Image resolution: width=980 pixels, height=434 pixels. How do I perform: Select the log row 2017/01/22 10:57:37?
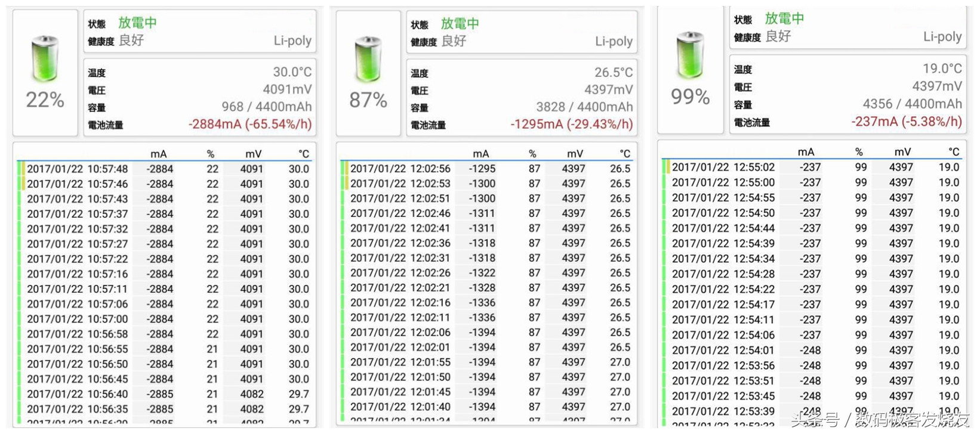[x=165, y=213]
